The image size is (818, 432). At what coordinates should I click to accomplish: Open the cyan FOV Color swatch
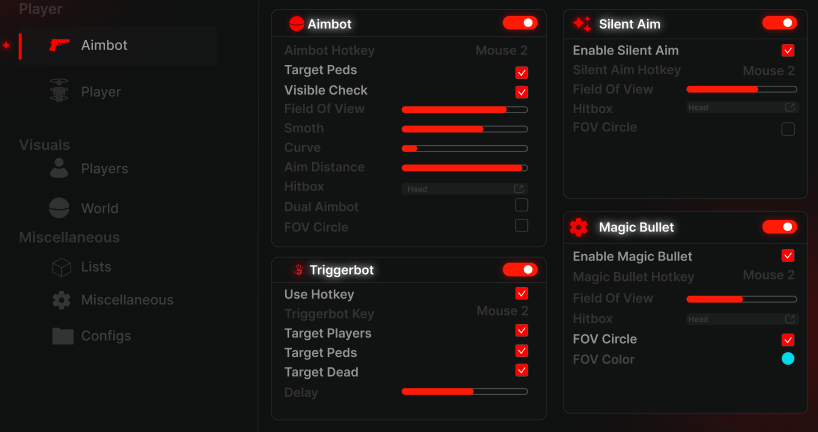(788, 359)
